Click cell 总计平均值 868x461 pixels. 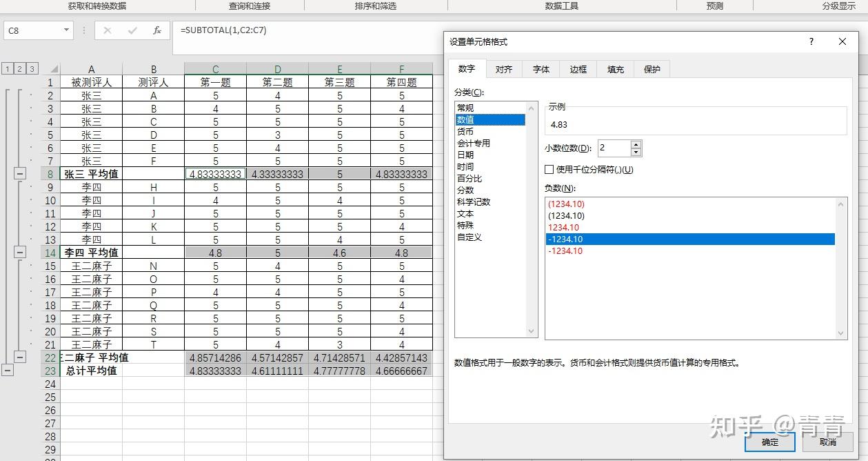[x=92, y=371]
